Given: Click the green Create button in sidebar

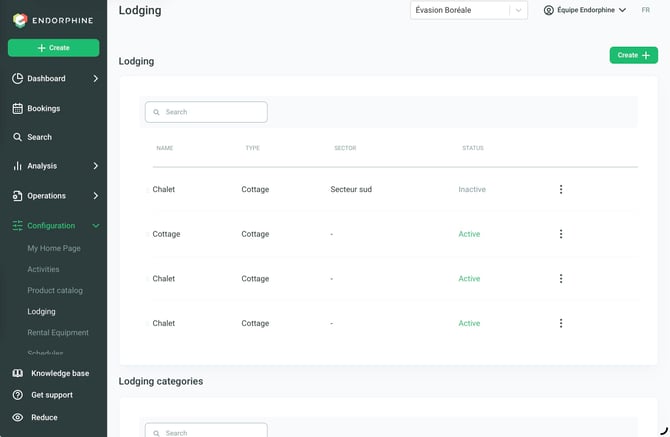Looking at the screenshot, I should (53, 48).
